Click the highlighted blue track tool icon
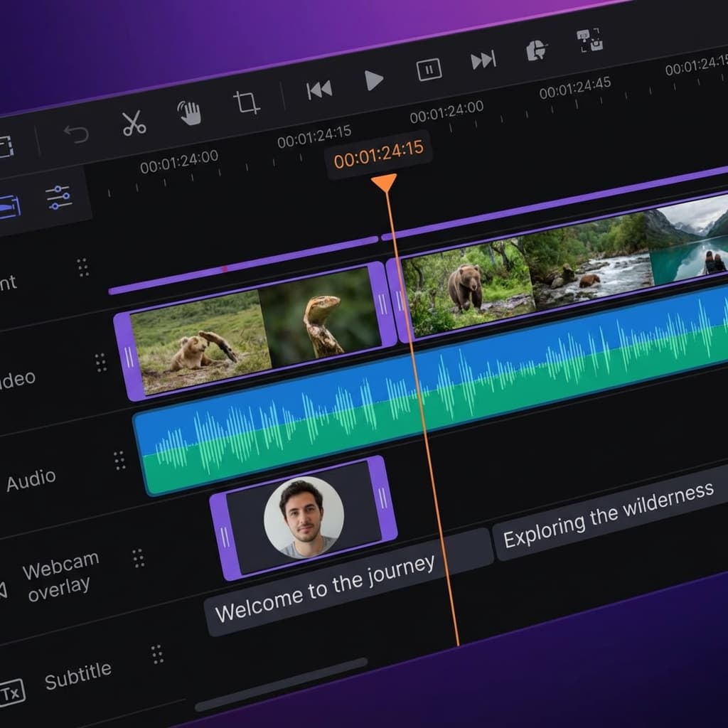 coord(9,208)
